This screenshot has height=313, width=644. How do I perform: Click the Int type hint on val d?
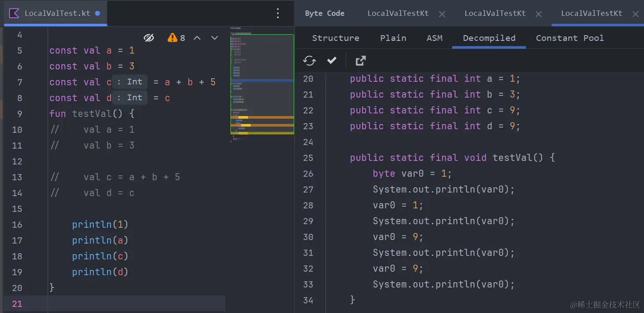(x=130, y=98)
